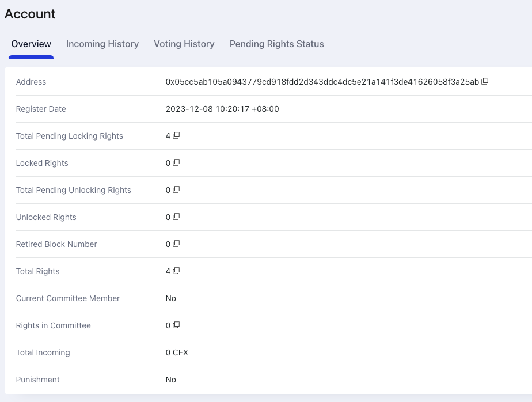
Task: Copy the Total Pending Unlocking Rights value
Action: [x=176, y=189]
